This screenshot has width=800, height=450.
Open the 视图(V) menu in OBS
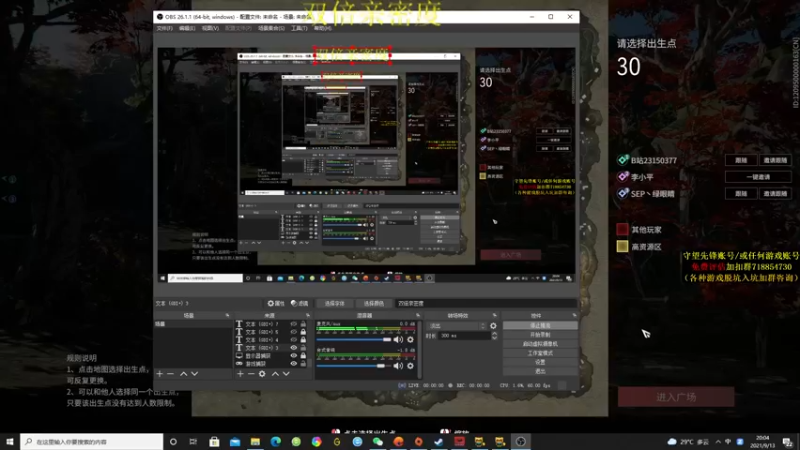click(x=210, y=29)
